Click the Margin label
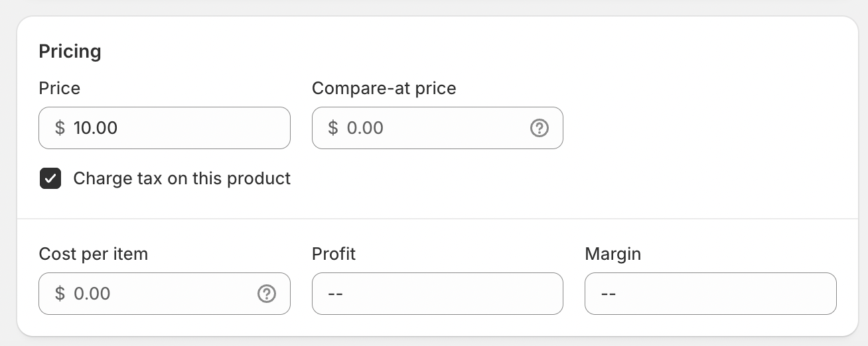Image resolution: width=868 pixels, height=346 pixels. coord(613,254)
